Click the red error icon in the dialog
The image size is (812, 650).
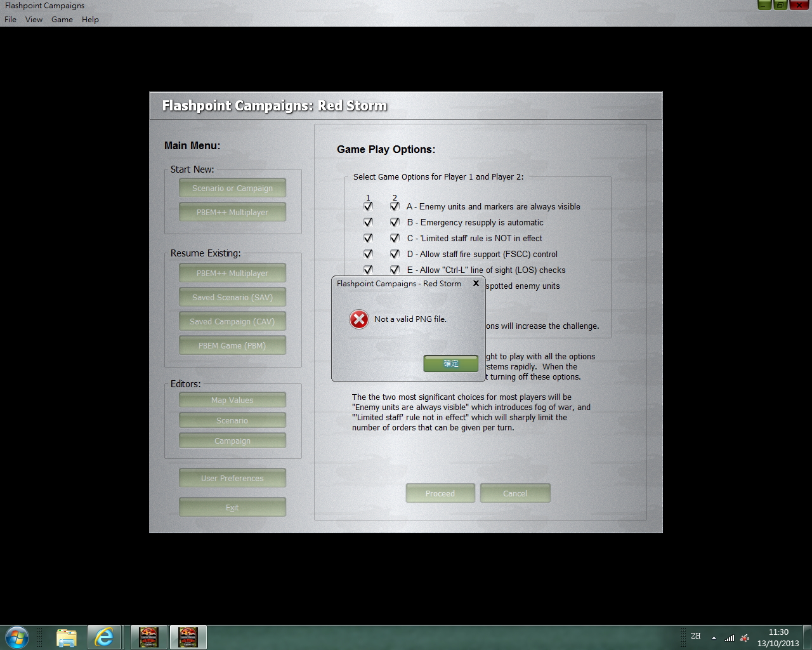coord(359,319)
